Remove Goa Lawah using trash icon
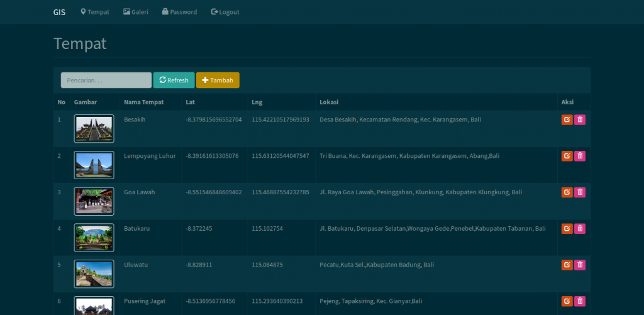 [x=580, y=192]
